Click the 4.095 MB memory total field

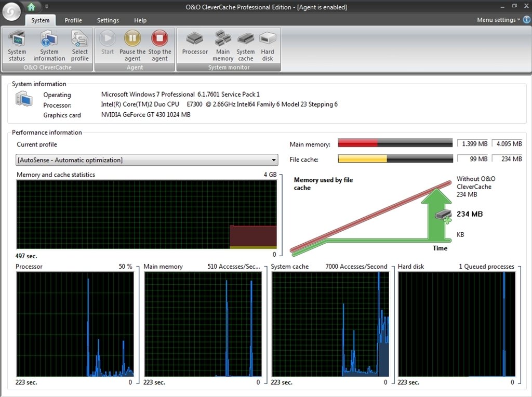(508, 143)
